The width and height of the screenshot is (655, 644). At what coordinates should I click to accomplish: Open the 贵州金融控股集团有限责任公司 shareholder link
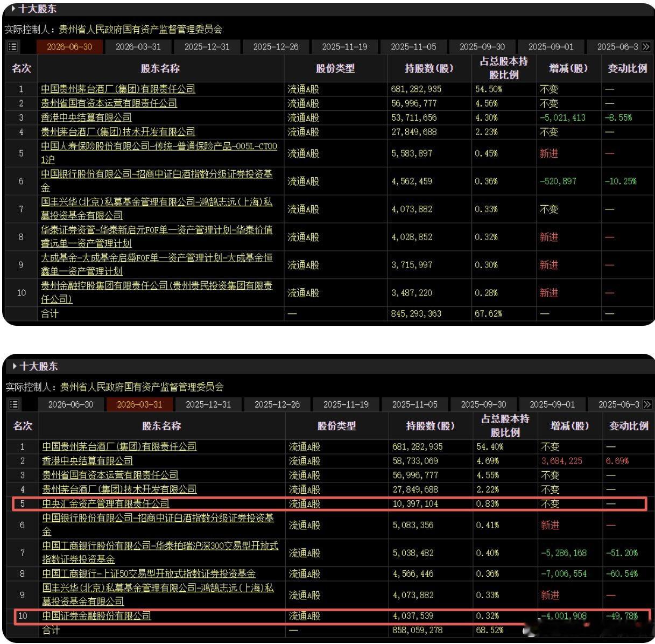pyautogui.click(x=157, y=292)
